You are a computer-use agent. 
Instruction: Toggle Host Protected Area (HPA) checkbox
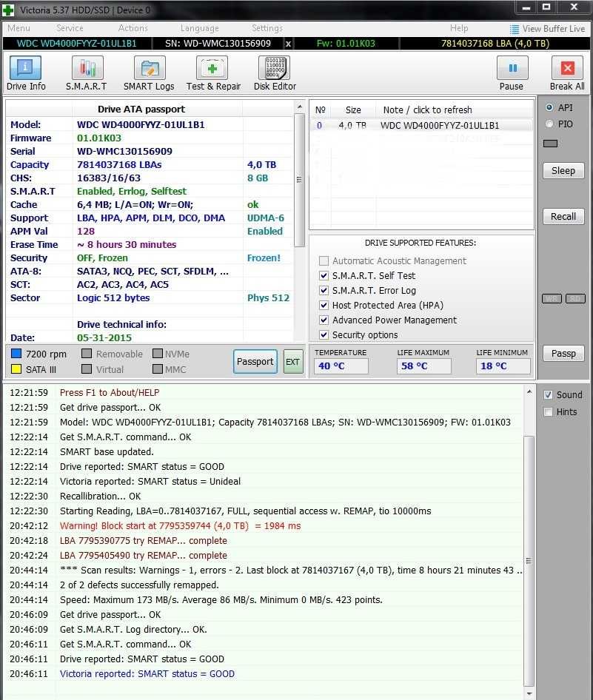(x=324, y=305)
